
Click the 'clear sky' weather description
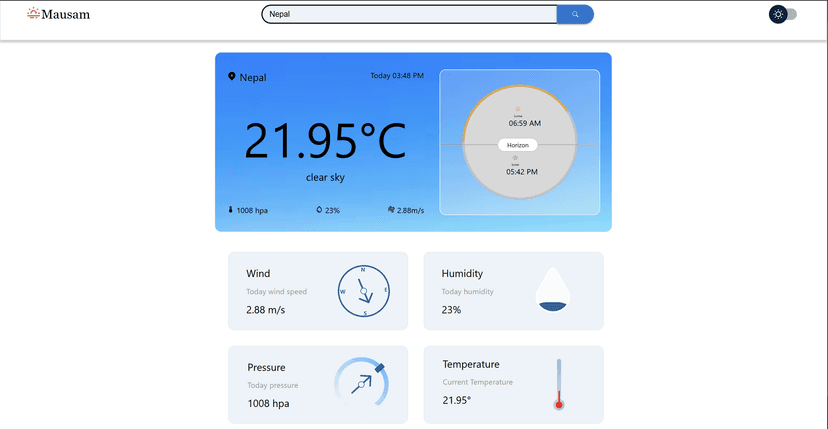coord(325,178)
